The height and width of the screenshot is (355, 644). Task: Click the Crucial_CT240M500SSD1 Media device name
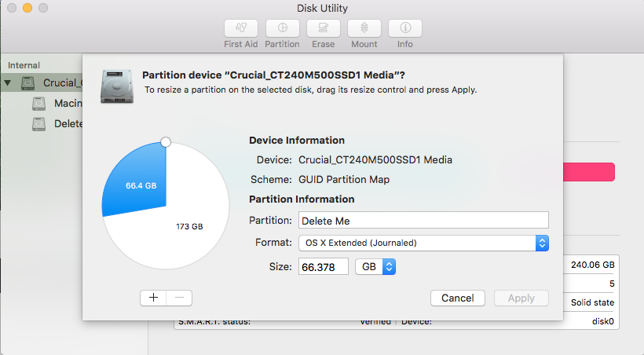(x=375, y=160)
